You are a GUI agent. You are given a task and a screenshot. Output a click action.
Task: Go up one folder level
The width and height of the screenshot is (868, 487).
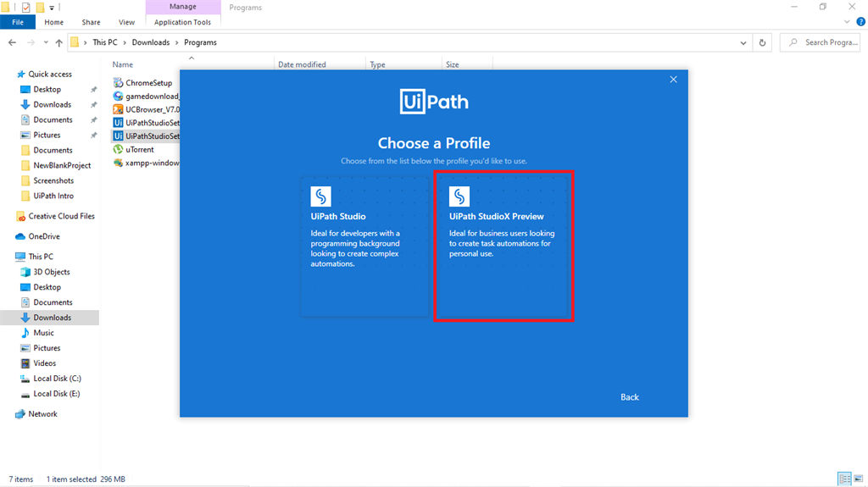(58, 42)
